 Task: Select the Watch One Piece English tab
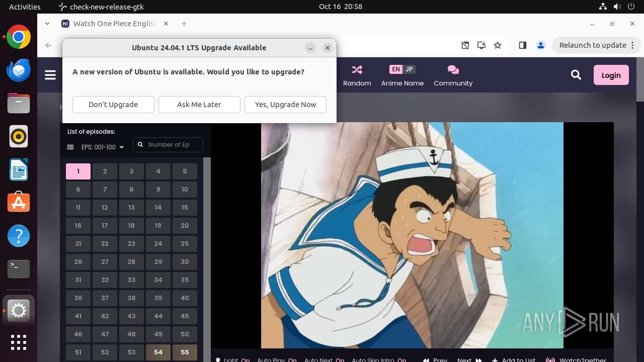pyautogui.click(x=116, y=24)
